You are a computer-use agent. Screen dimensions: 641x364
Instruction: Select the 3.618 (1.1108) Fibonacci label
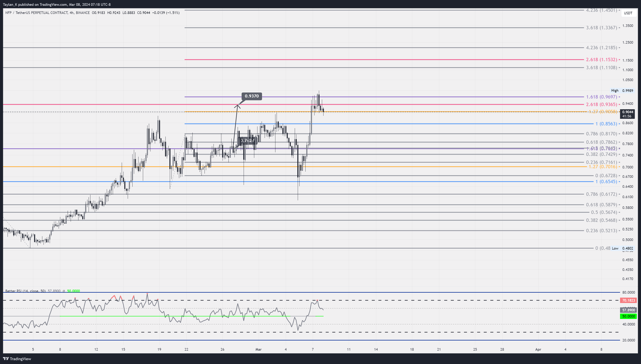tap(602, 68)
